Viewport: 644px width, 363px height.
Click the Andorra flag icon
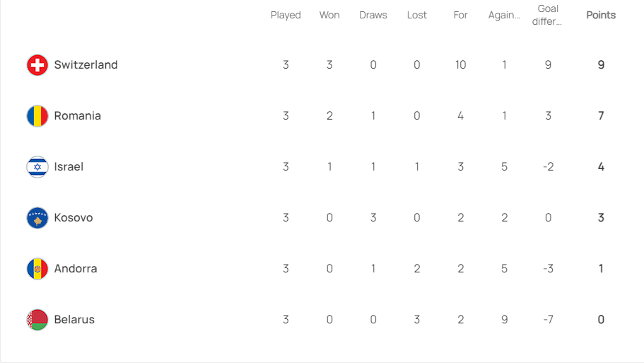37,269
